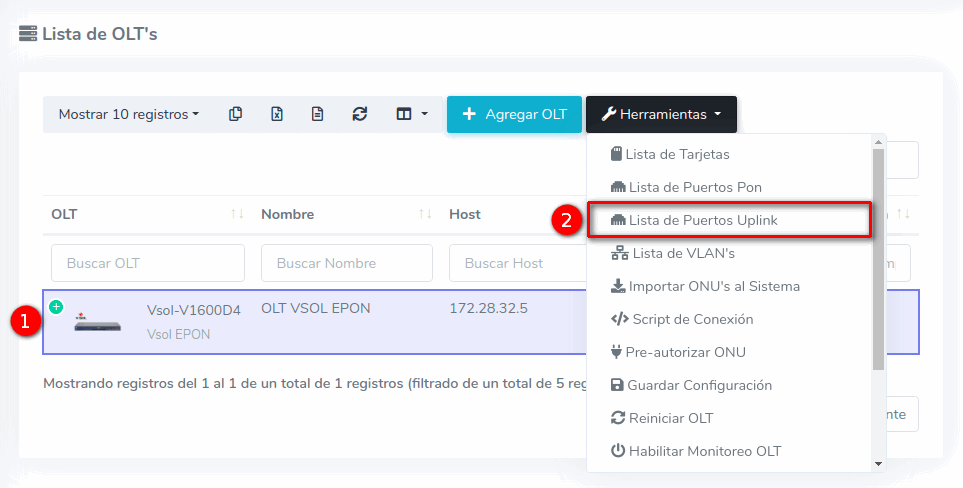Click the Agregar OLT button
Image resolution: width=963 pixels, height=488 pixels.
click(514, 114)
